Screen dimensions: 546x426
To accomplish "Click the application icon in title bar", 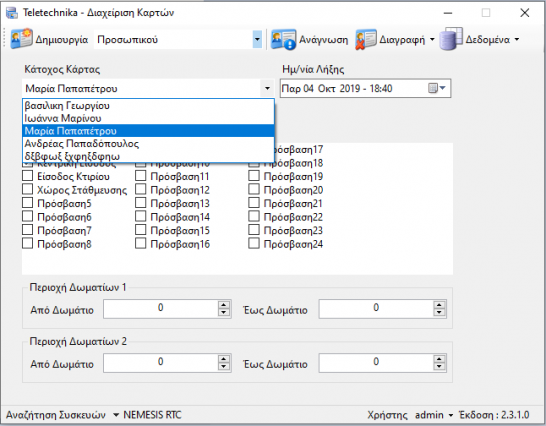I will click(12, 13).
